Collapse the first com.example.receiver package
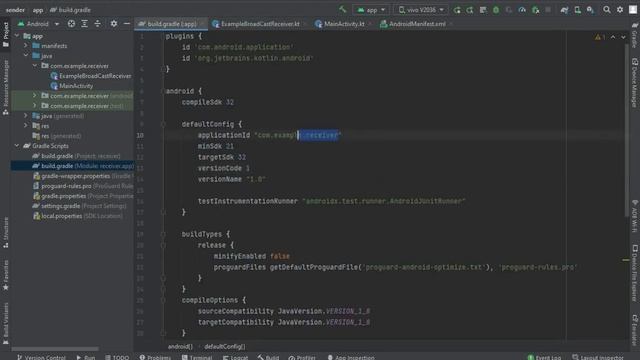The image size is (640, 360). pos(35,66)
